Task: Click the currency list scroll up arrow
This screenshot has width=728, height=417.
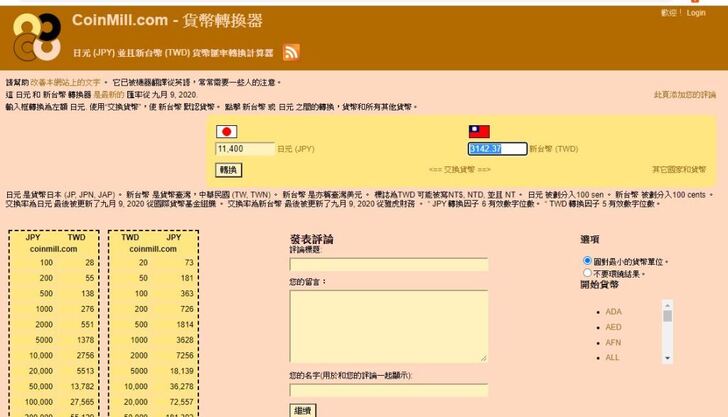Action: [x=668, y=305]
